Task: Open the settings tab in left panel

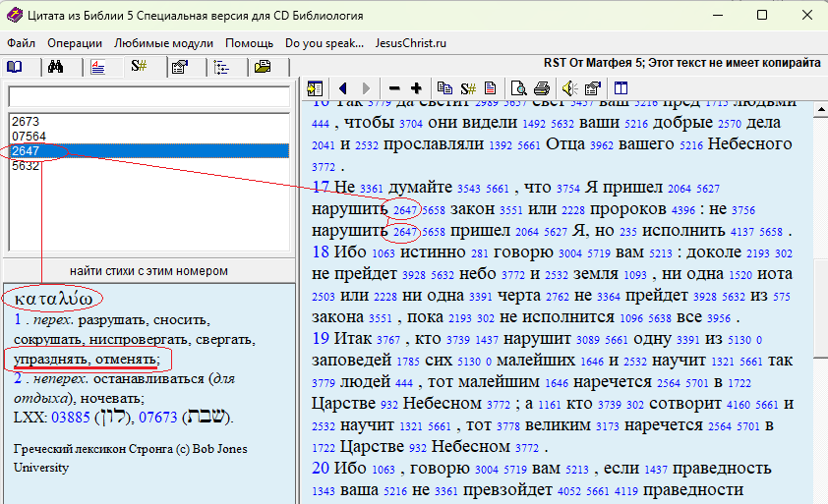Action: pyautogui.click(x=180, y=67)
